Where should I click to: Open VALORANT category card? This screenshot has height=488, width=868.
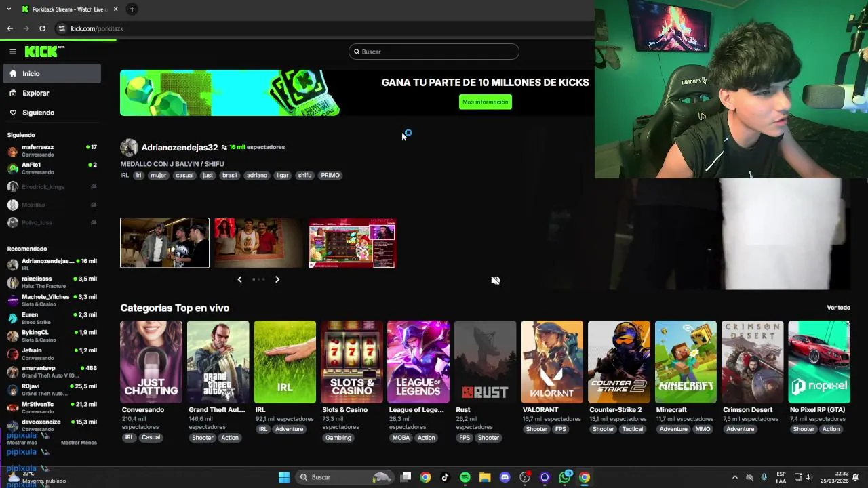[x=552, y=362]
